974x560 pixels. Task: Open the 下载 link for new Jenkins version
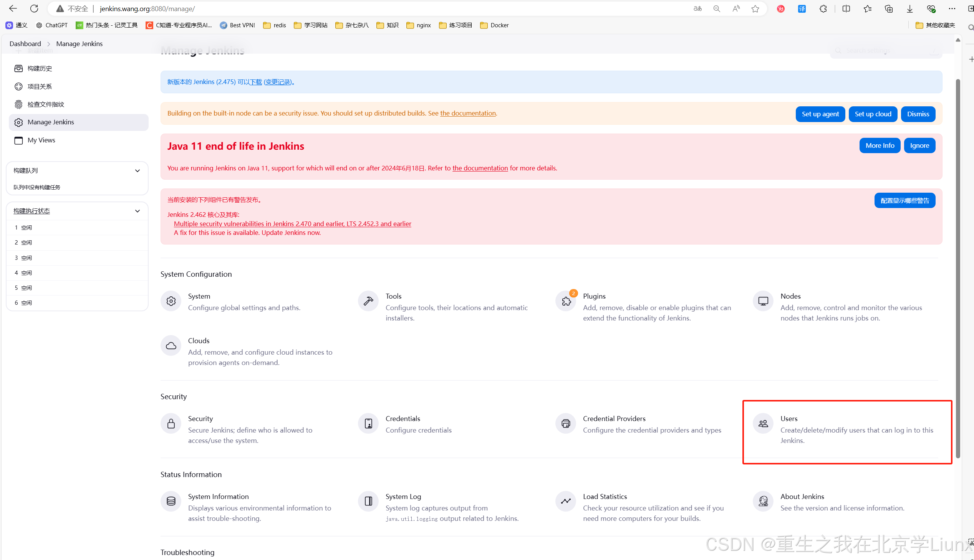tap(255, 82)
